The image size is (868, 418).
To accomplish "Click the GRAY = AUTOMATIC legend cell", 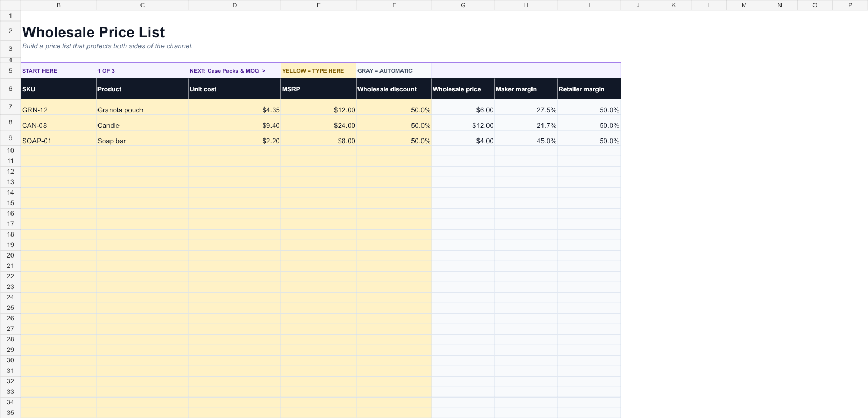I will [x=394, y=71].
